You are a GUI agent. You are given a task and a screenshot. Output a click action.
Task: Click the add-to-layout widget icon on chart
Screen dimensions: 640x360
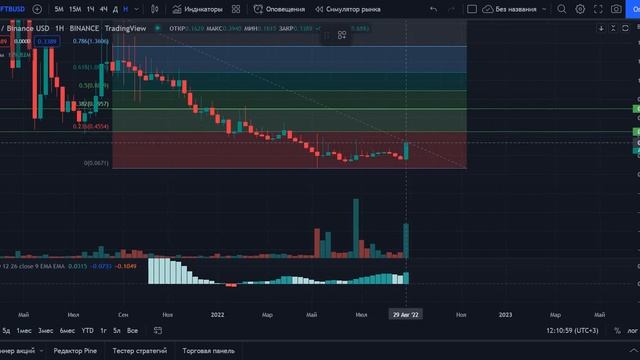click(x=342, y=36)
